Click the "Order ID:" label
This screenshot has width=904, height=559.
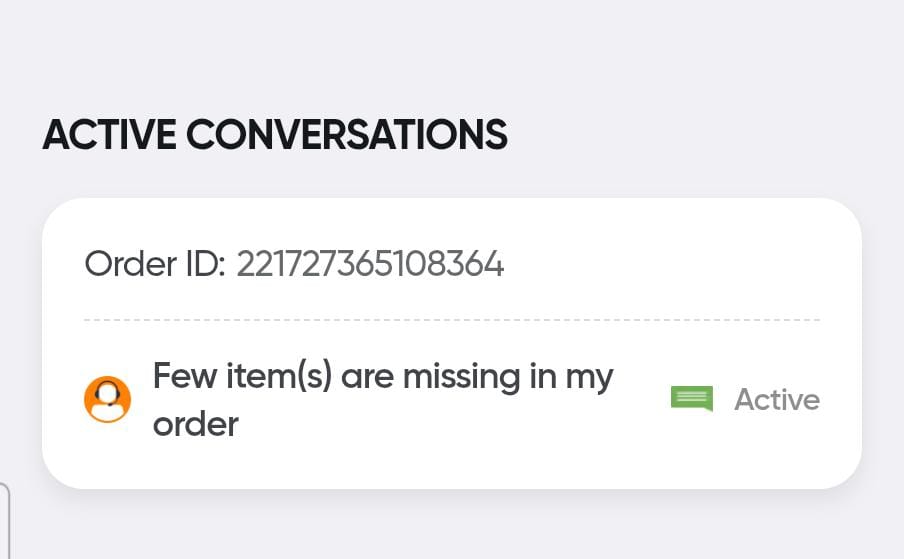pyautogui.click(x=154, y=265)
